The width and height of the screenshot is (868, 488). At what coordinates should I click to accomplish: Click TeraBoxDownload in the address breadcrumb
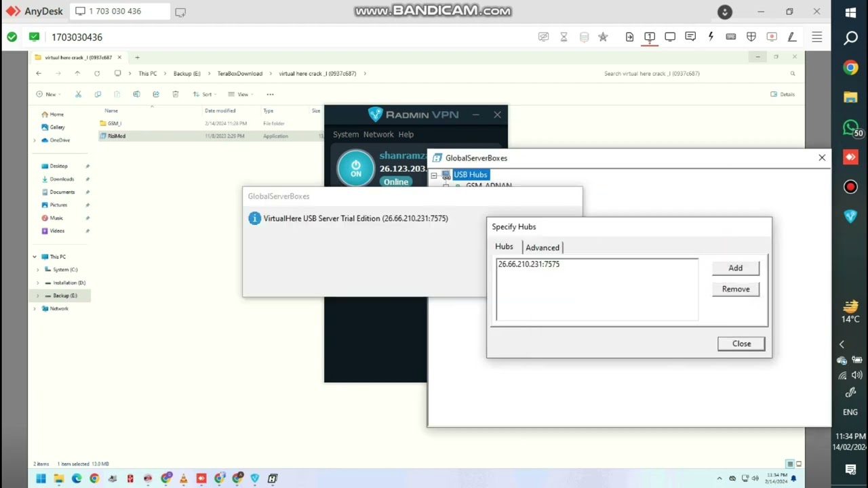point(240,73)
